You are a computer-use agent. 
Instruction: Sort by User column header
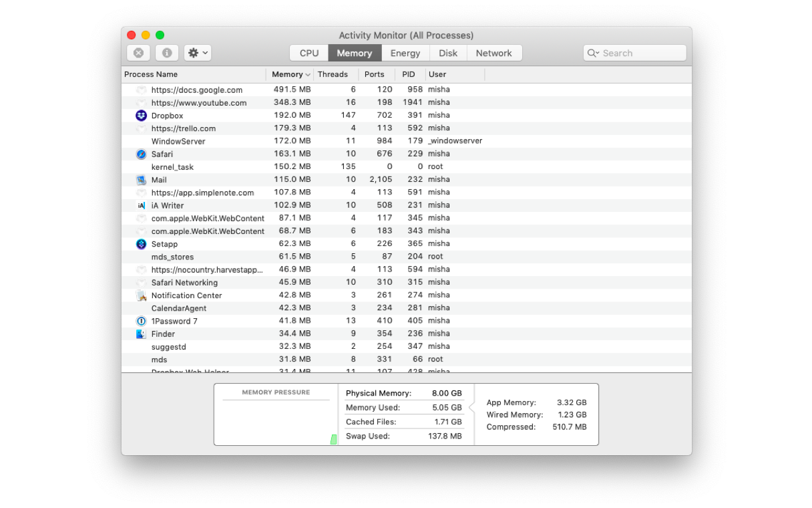[455, 74]
